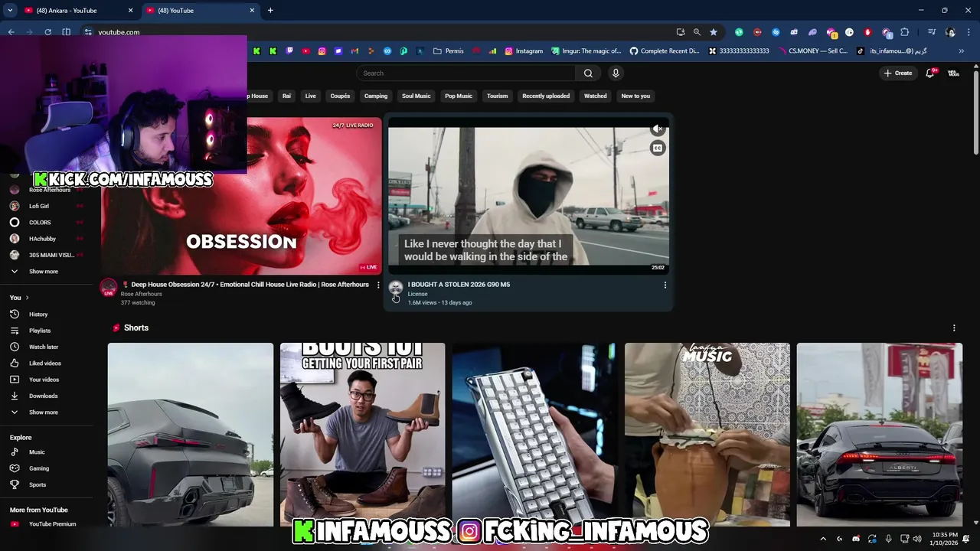Open the Instagram bookmark
980x551 pixels.
click(524, 51)
